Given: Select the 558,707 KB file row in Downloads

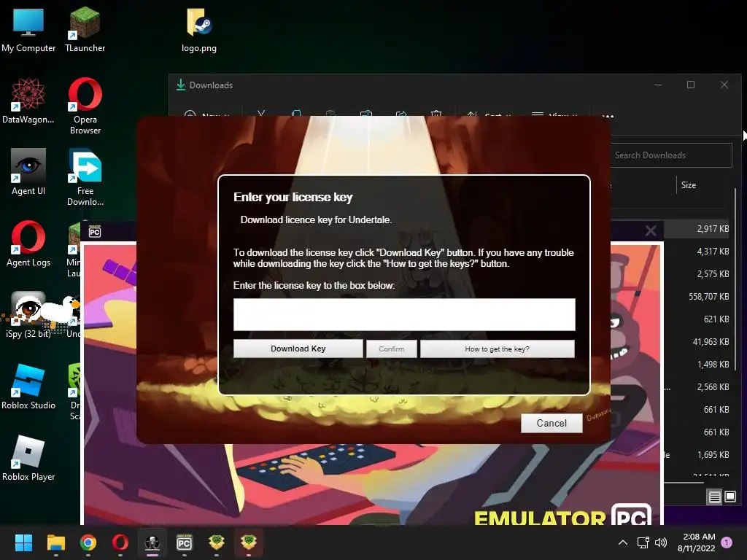Looking at the screenshot, I should (x=697, y=297).
